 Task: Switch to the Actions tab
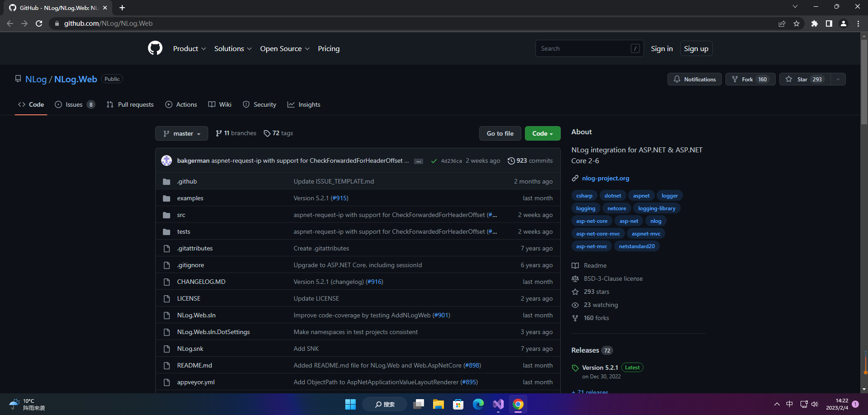click(x=181, y=104)
